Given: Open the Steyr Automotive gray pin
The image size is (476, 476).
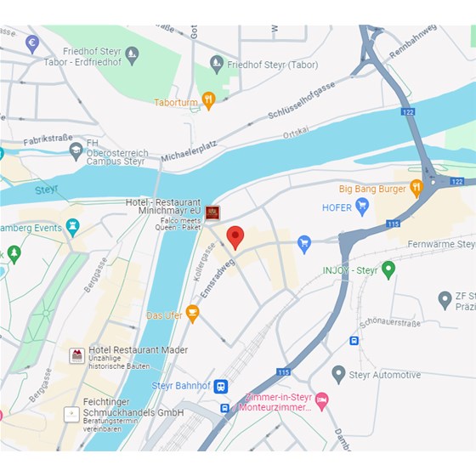Looking at the screenshot, I should point(338,374).
